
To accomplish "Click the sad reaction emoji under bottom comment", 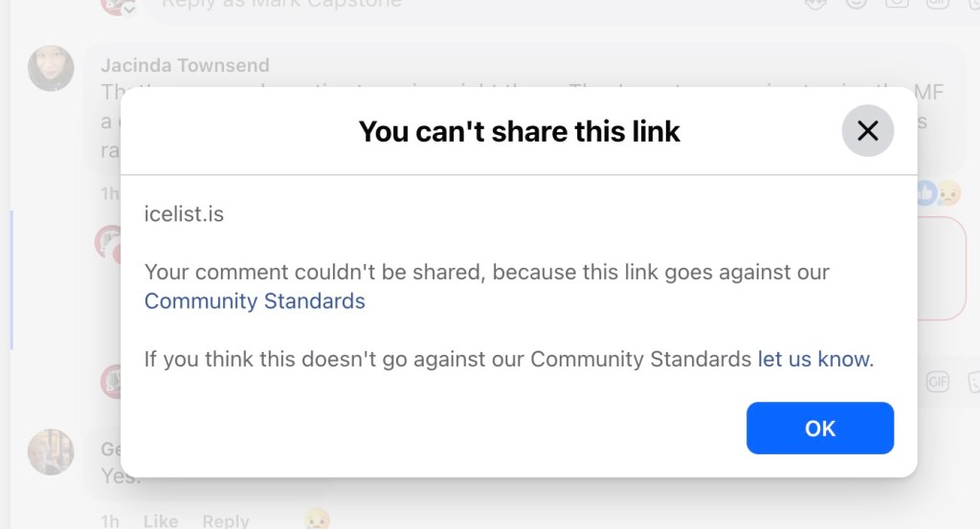I will click(x=318, y=519).
